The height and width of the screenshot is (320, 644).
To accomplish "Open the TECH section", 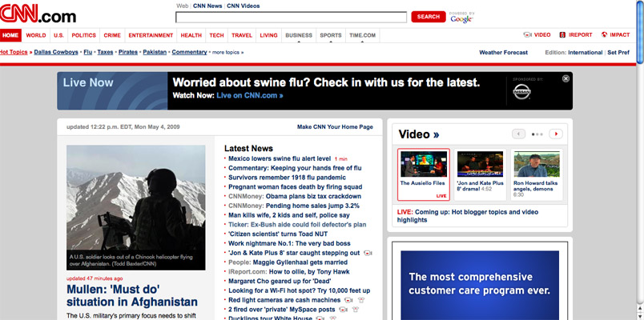I will [216, 35].
